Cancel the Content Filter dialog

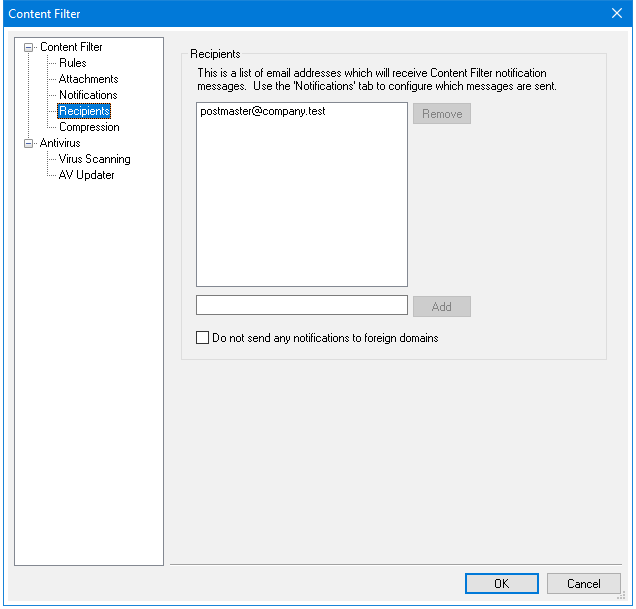click(584, 584)
